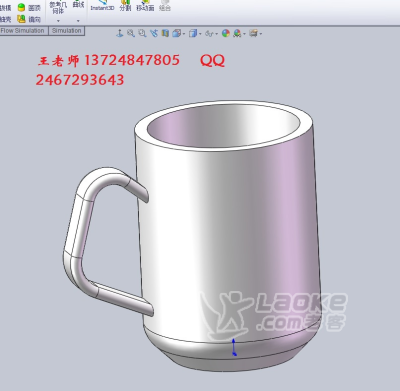The height and width of the screenshot is (391, 400).
Task: Click the Zoom to Fit icon
Action: (x=131, y=33)
